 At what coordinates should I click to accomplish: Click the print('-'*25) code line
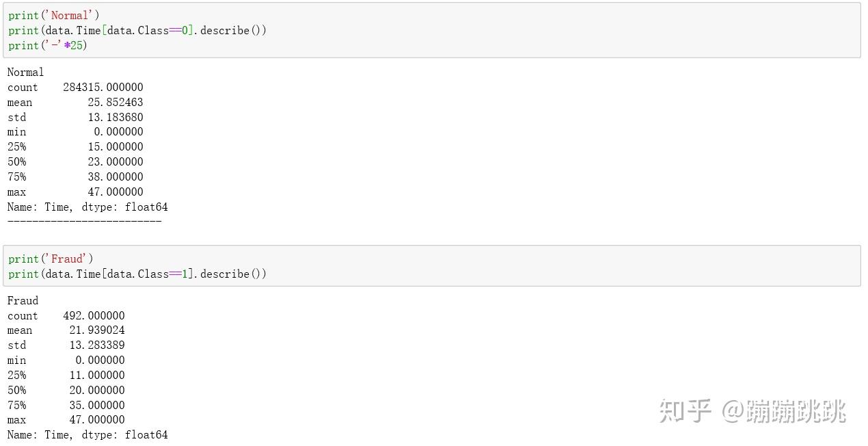point(48,45)
